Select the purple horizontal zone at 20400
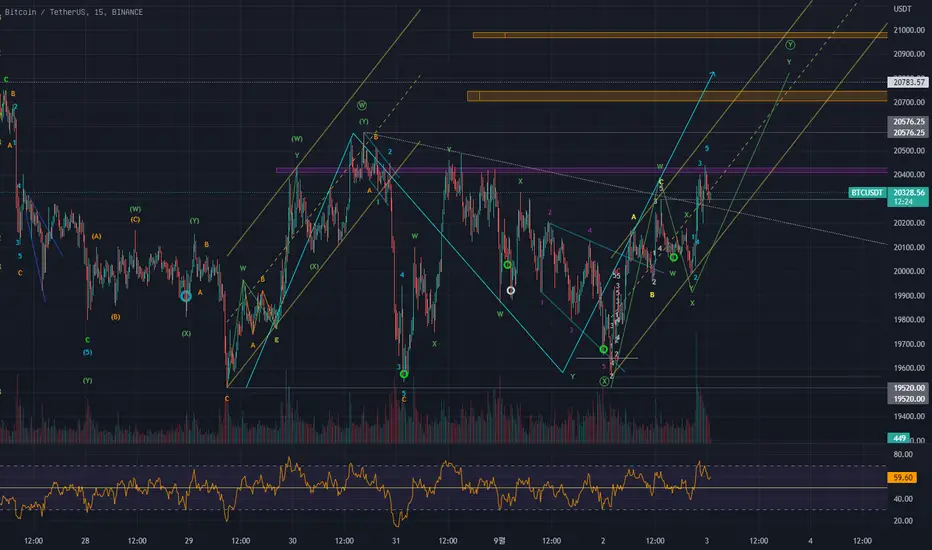The width and height of the screenshot is (932, 550). [582, 171]
